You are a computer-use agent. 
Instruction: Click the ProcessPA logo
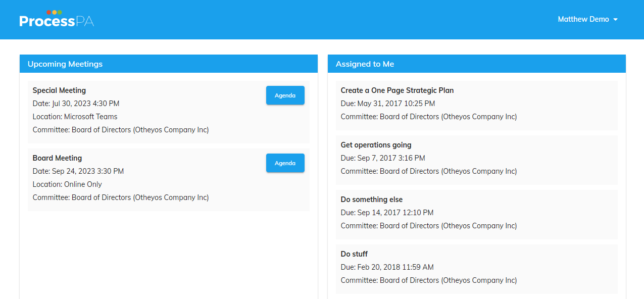[57, 19]
